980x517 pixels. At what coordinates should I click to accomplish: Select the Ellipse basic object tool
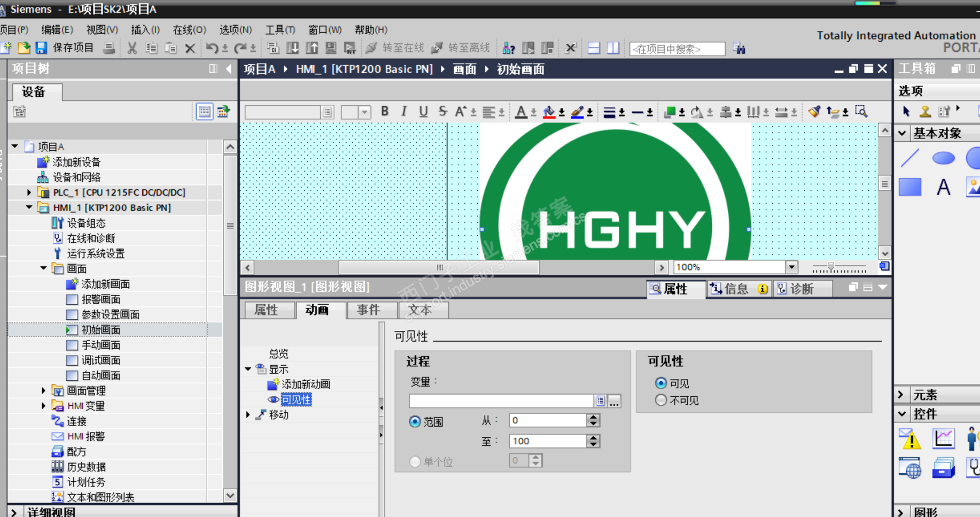tap(943, 158)
